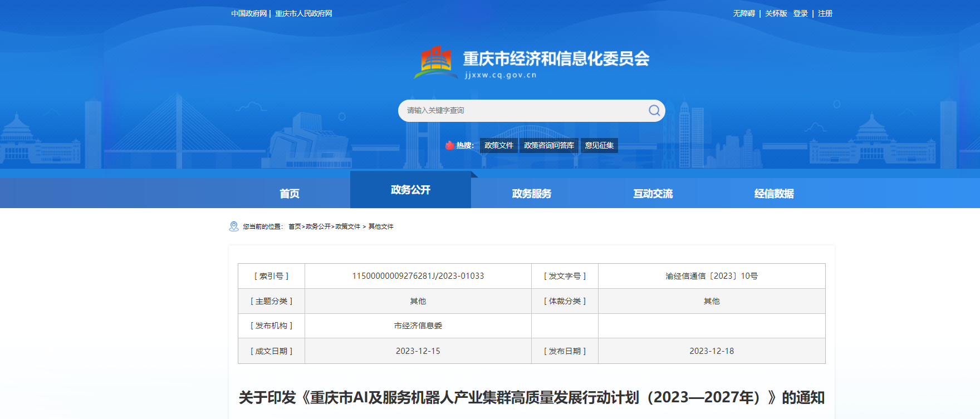Click the hot search flame icon

(x=449, y=145)
